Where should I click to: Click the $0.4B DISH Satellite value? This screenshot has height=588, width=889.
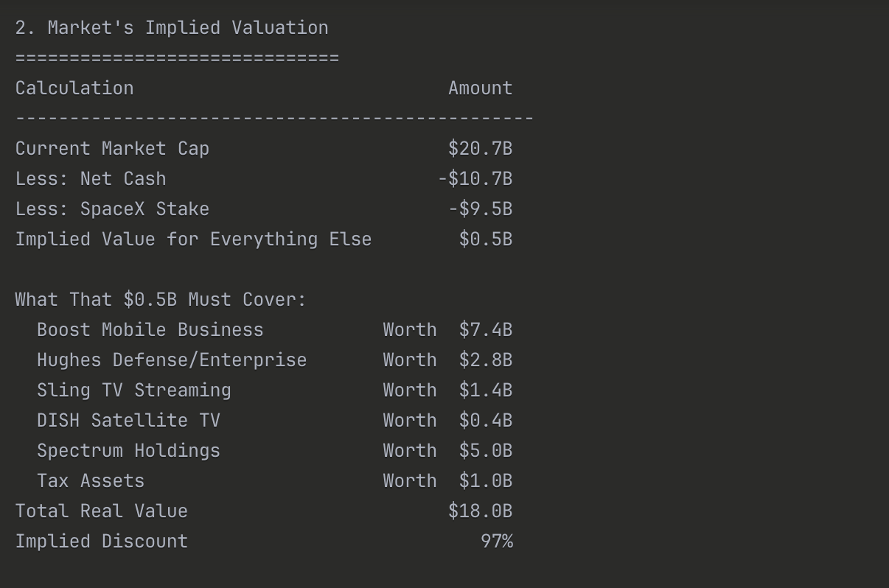486,421
